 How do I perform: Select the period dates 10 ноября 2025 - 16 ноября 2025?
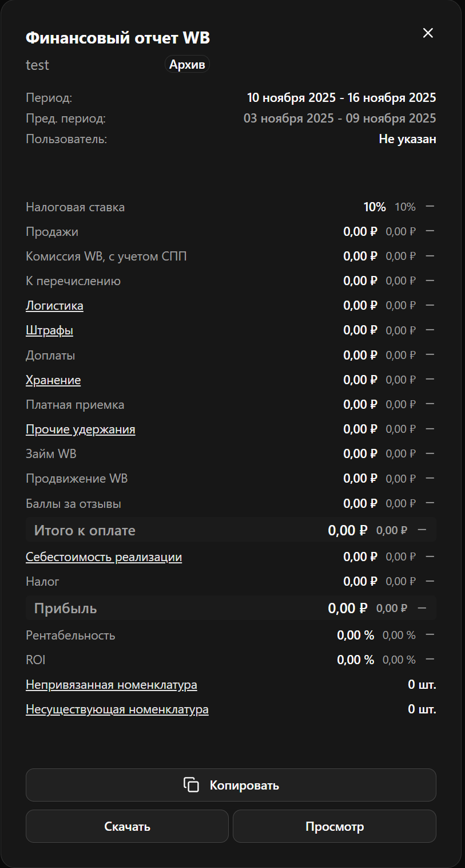click(341, 97)
